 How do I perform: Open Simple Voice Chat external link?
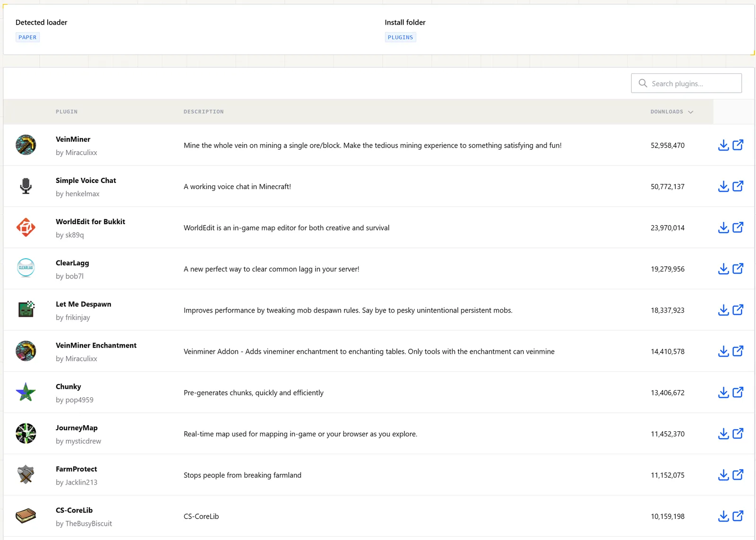click(x=738, y=186)
